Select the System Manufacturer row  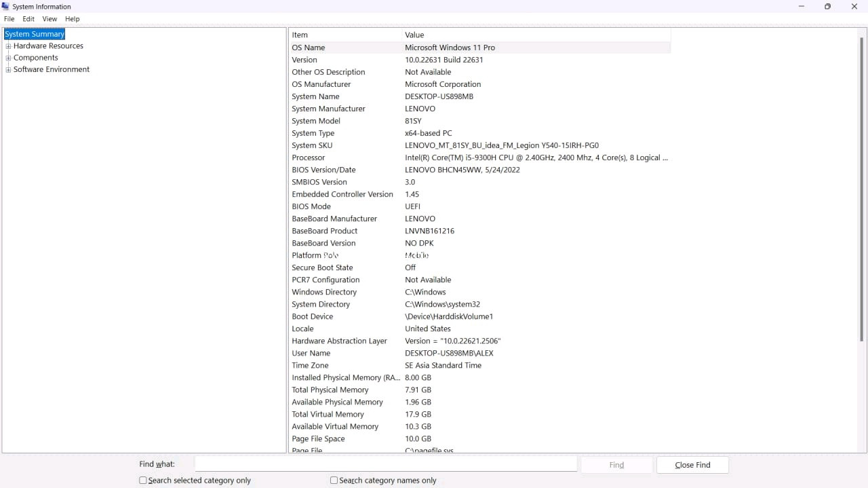coord(480,109)
